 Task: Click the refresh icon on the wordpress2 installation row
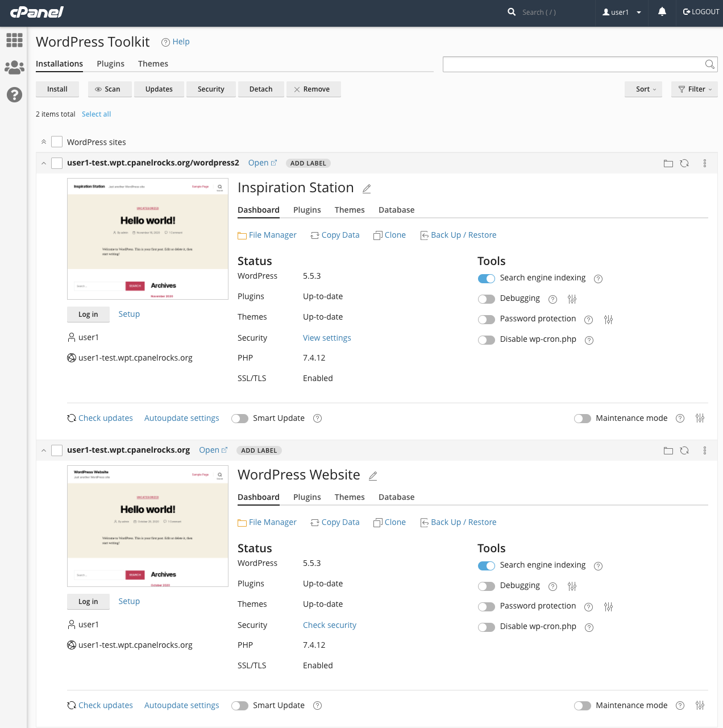[x=684, y=163]
